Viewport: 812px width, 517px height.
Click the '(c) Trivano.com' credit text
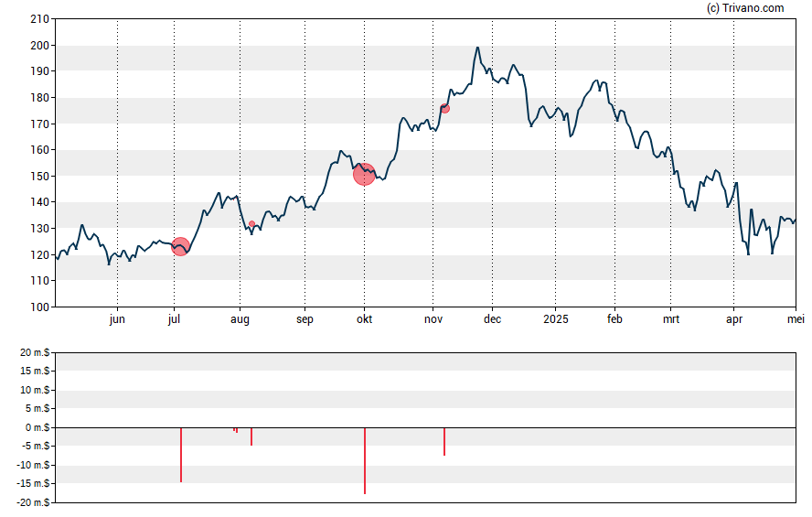point(745,7)
